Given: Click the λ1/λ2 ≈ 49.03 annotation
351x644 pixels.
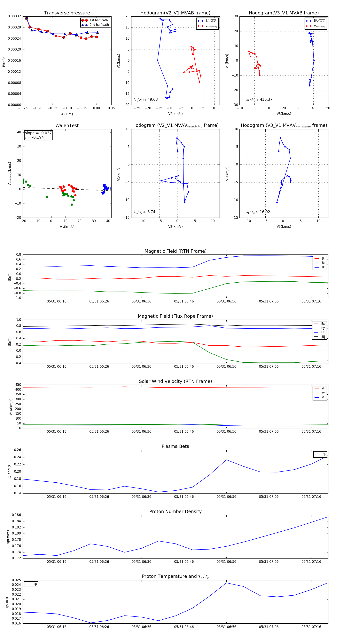Looking at the screenshot, I should tap(146, 100).
